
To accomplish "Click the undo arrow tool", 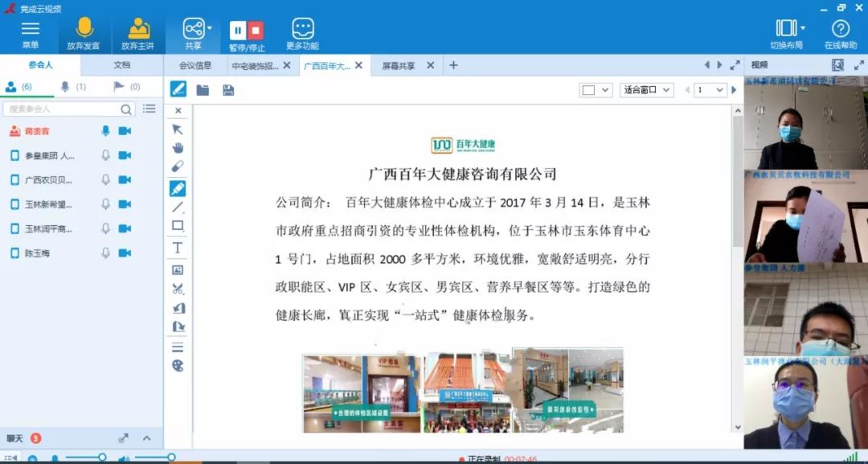I will [x=178, y=308].
